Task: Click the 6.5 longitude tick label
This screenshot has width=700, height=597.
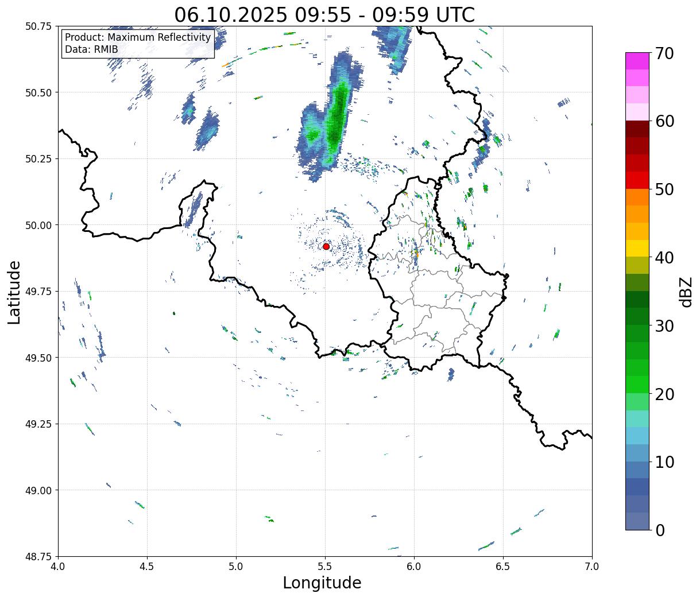Action: [503, 567]
